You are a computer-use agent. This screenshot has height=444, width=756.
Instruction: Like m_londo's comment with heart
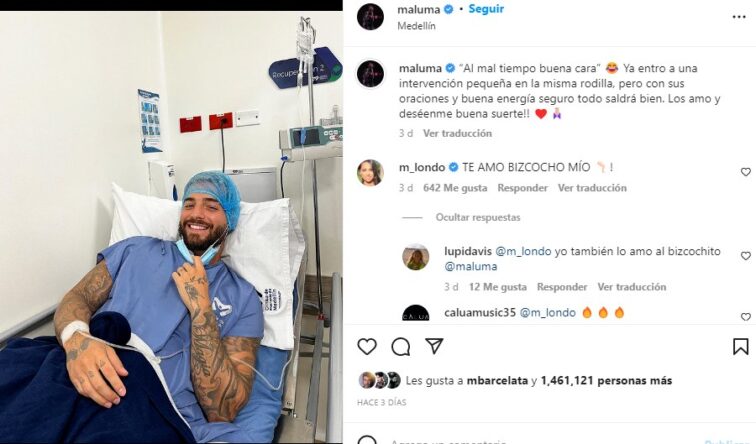pyautogui.click(x=745, y=172)
